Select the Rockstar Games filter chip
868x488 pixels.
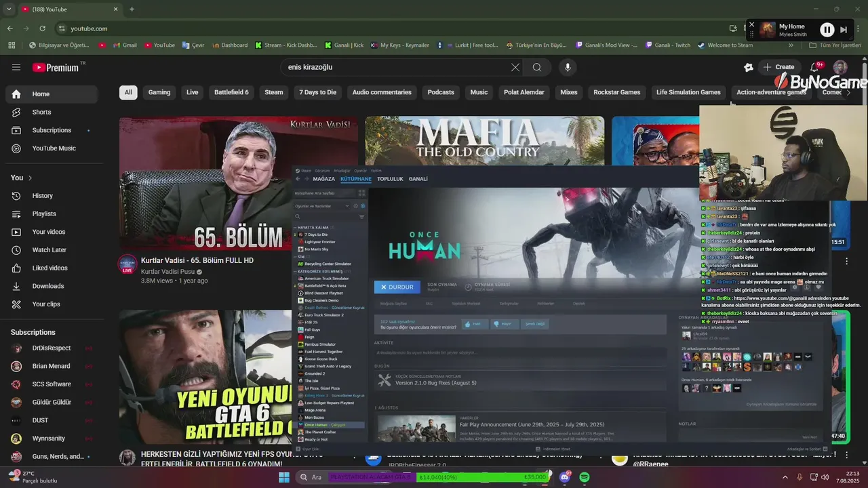click(x=616, y=92)
